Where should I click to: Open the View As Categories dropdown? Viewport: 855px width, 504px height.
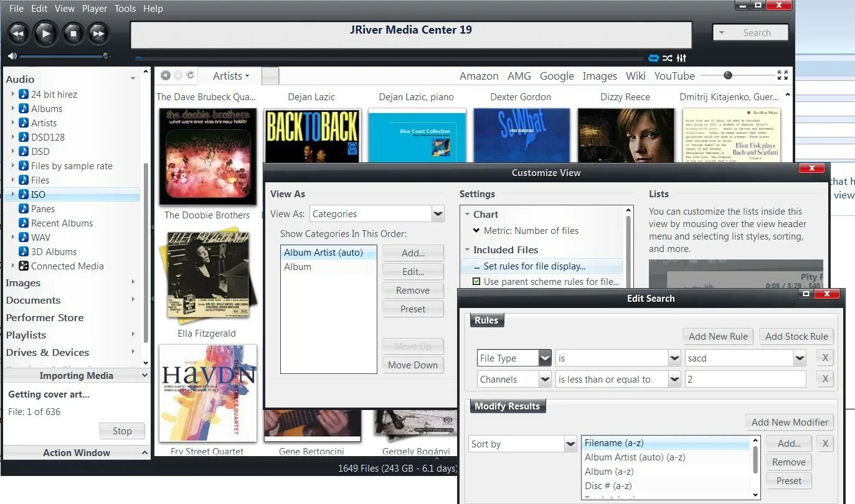(438, 213)
